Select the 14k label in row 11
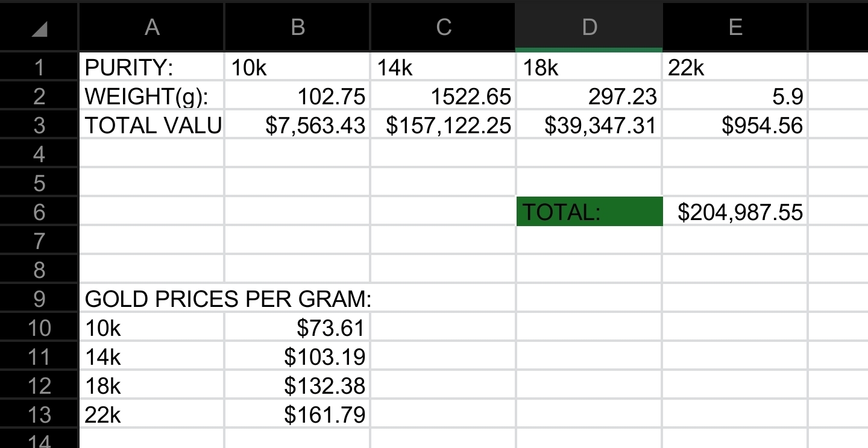The image size is (868, 448). pos(152,356)
